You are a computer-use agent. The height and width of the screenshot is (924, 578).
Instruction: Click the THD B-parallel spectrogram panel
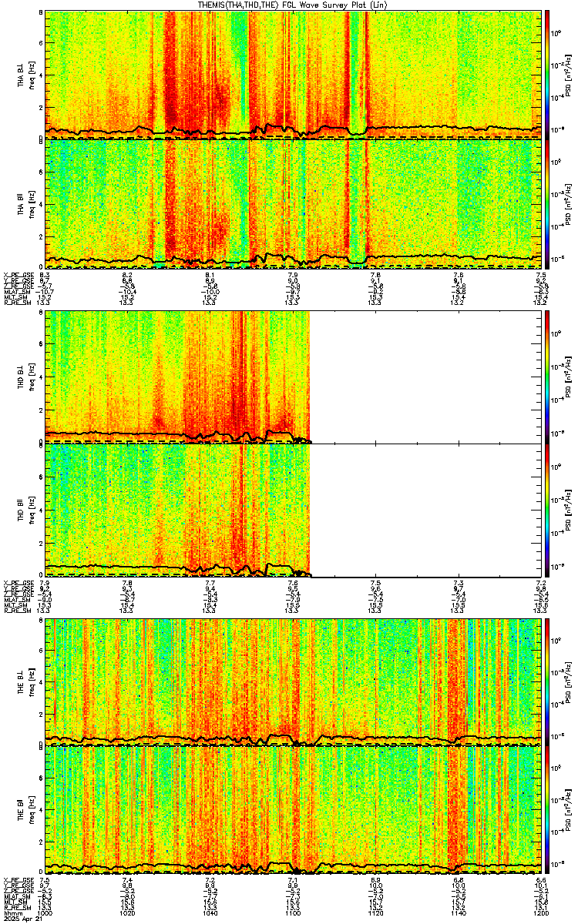(294, 510)
